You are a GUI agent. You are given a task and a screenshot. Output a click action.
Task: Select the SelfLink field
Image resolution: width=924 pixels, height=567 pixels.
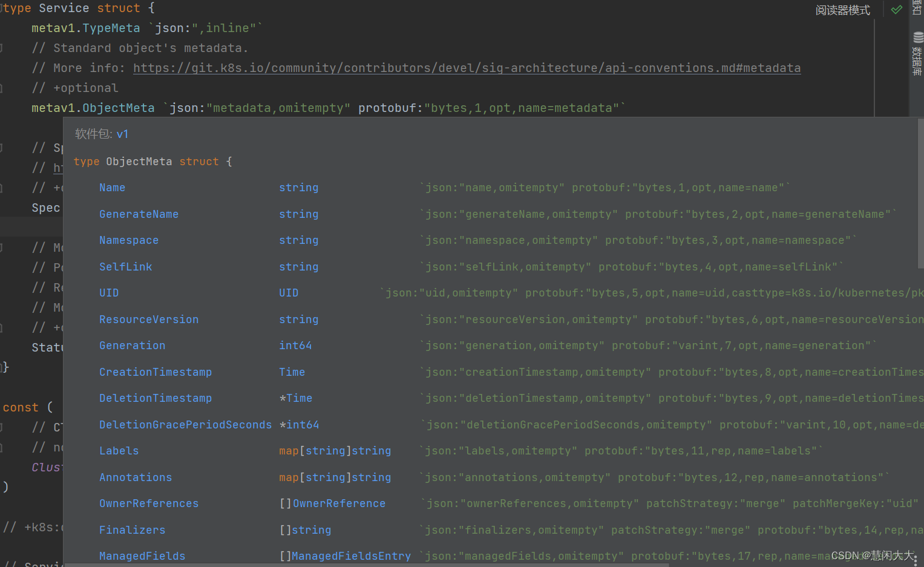tap(125, 267)
